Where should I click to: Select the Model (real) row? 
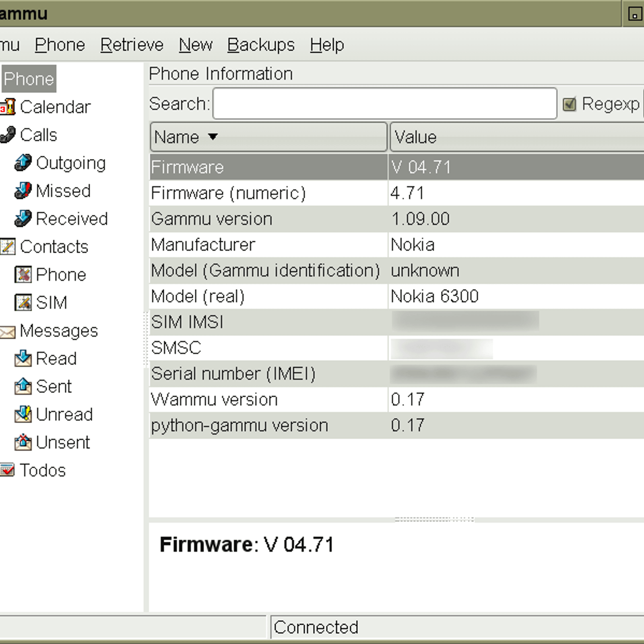click(x=396, y=296)
